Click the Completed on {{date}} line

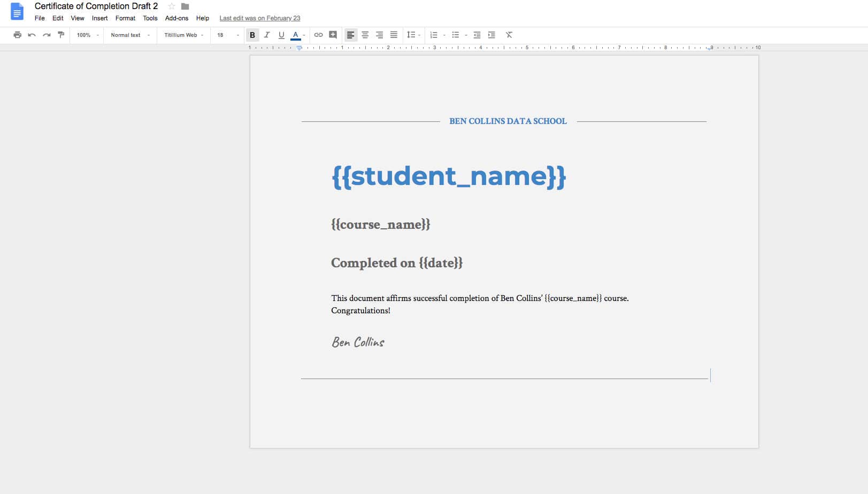pos(397,263)
